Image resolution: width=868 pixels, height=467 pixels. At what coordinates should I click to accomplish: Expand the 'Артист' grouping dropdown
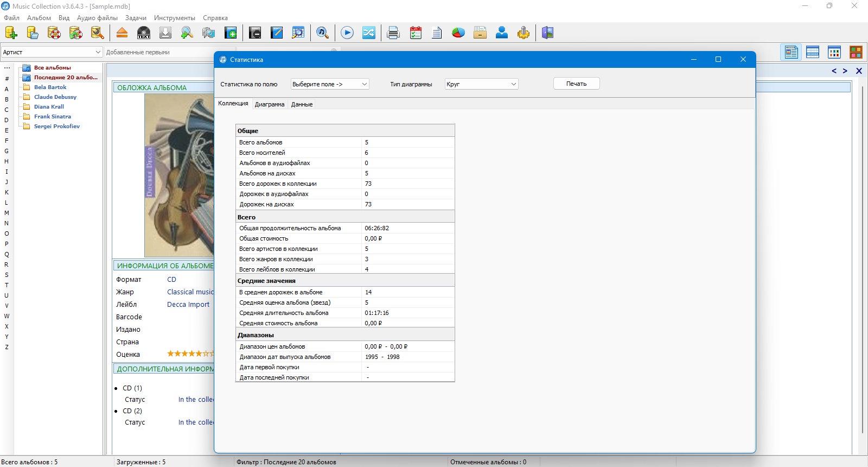[x=52, y=52]
